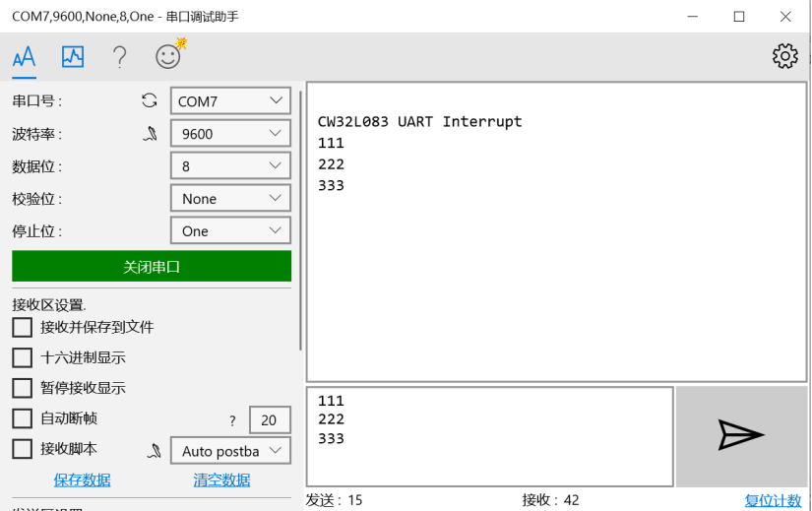
Task: Enable 接收并保存到文件 checkbox
Action: coord(22,327)
